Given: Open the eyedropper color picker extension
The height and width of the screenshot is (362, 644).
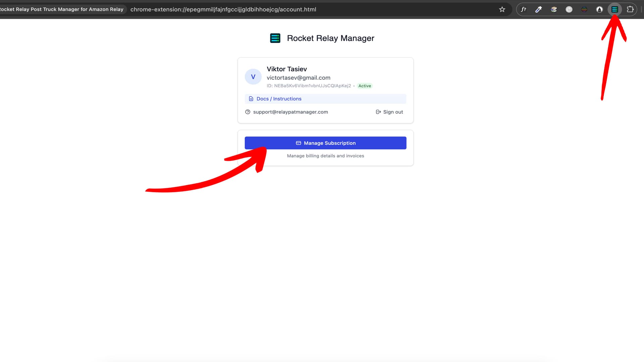Looking at the screenshot, I should coord(538,9).
